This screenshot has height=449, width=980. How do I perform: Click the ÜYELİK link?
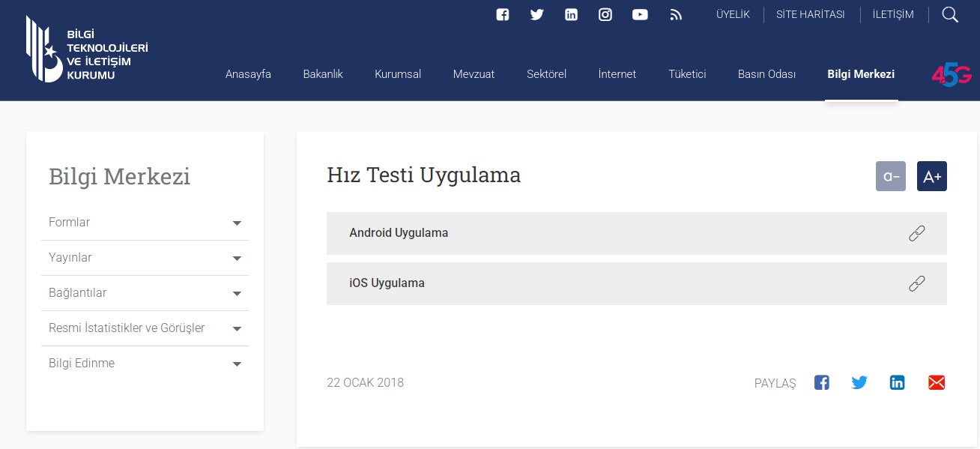click(x=733, y=14)
